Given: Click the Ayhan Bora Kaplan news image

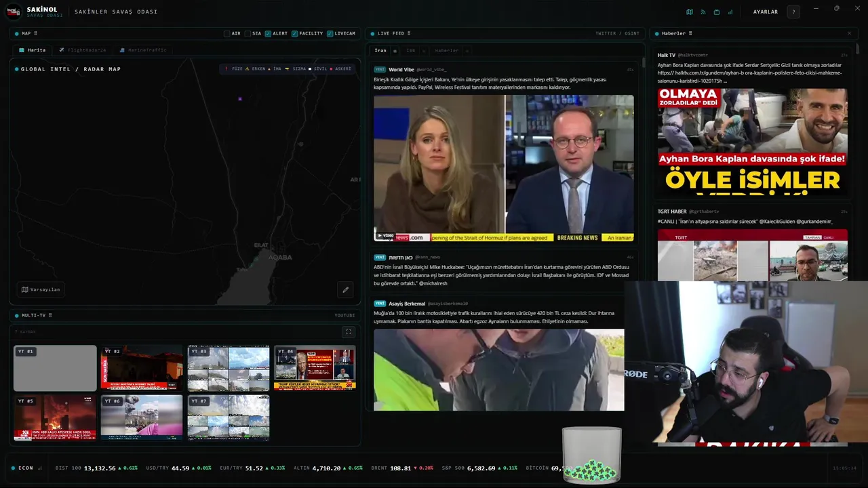Looking at the screenshot, I should 752,141.
